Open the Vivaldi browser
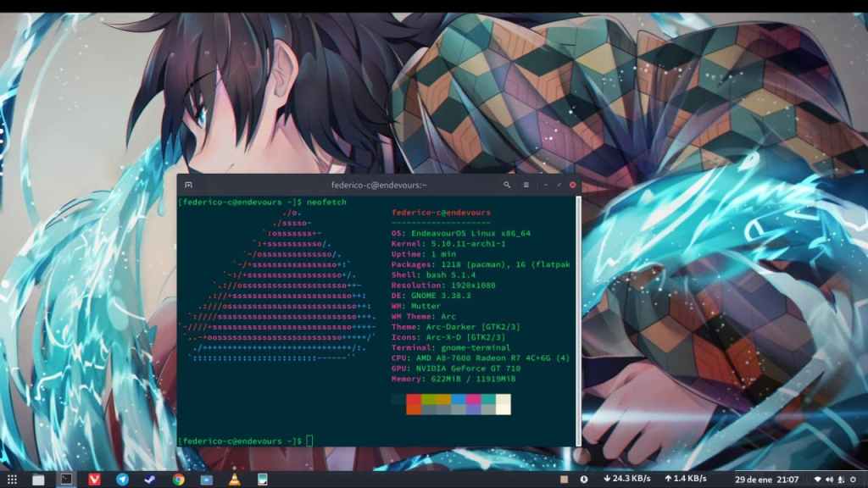868x488 pixels. click(95, 480)
